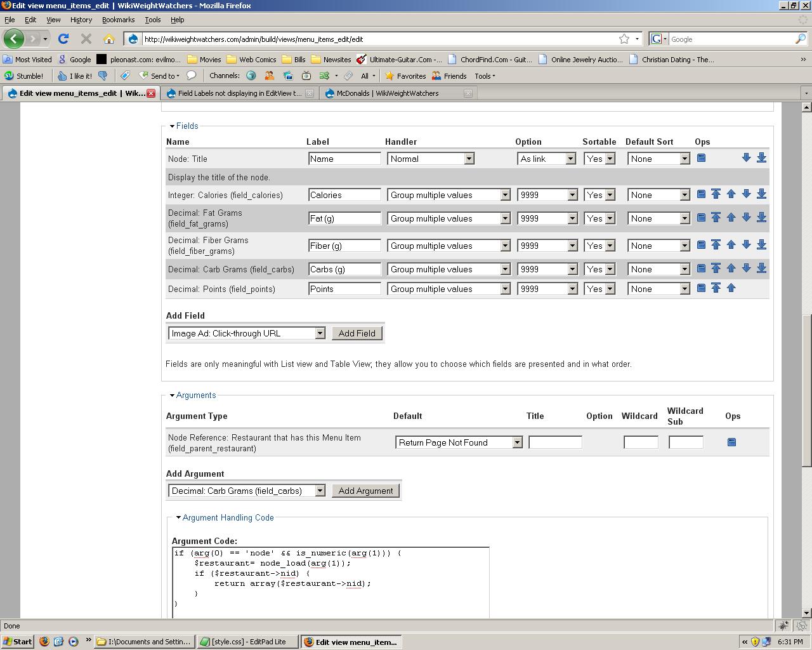Move Points field up one position

click(731, 288)
